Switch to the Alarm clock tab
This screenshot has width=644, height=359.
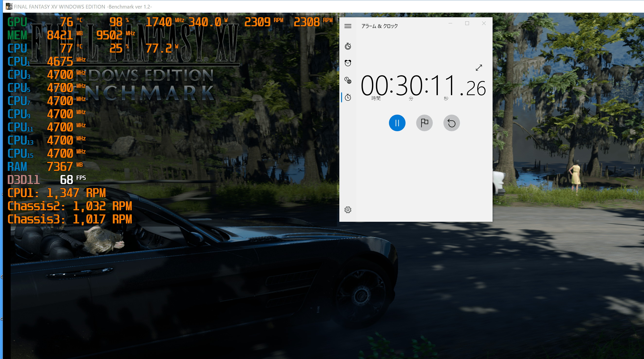[x=348, y=63]
